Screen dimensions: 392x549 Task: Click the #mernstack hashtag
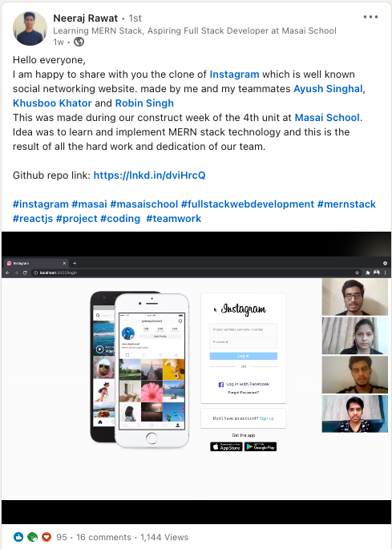346,204
